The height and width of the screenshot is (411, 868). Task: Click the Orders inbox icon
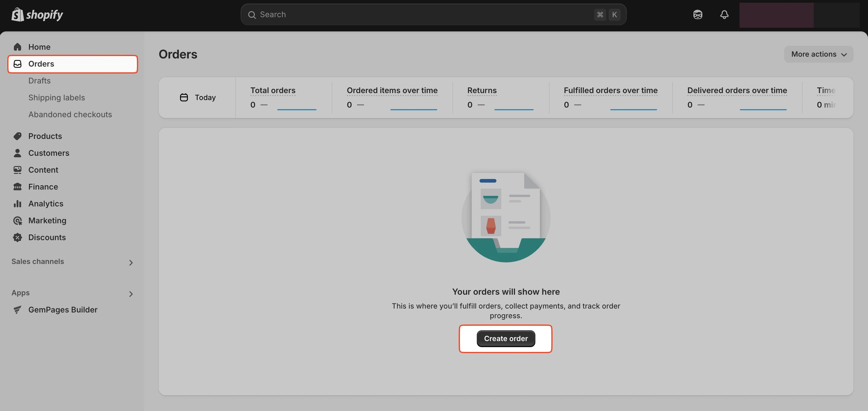pyautogui.click(x=17, y=64)
